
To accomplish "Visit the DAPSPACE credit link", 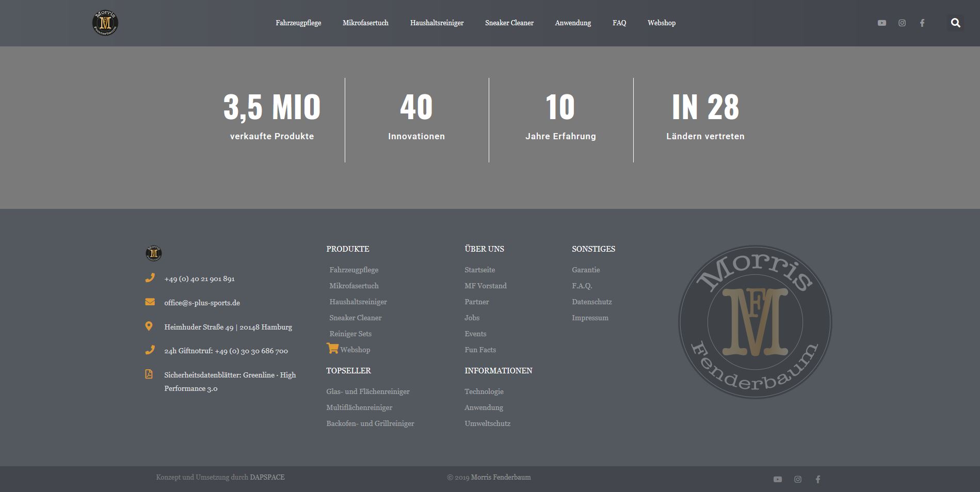I will [x=267, y=477].
